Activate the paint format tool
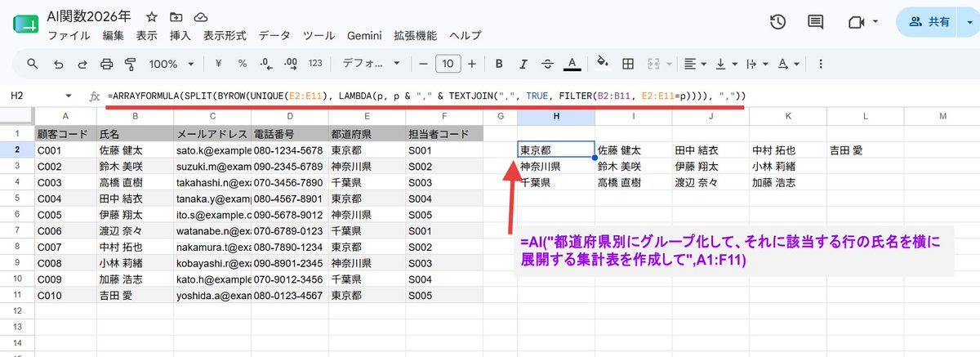Screen dimensions: 980x357 (130, 64)
